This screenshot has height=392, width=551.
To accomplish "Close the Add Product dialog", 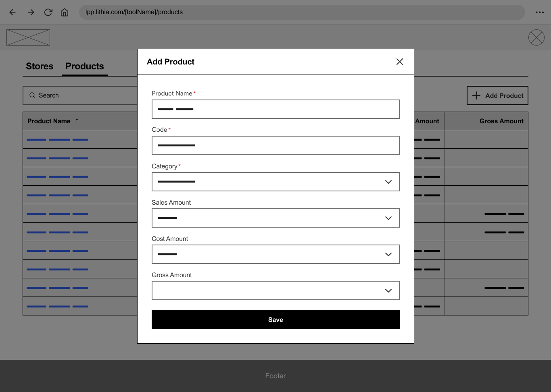I will (399, 62).
